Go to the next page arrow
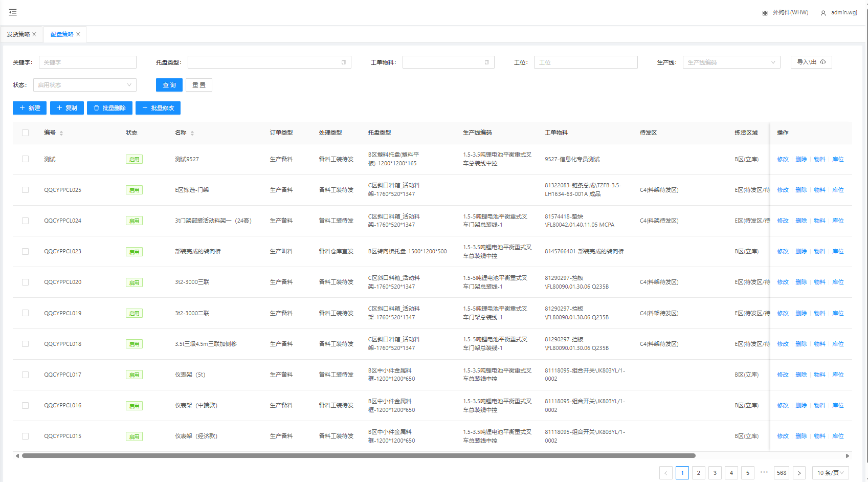The image size is (868, 482). [x=799, y=473]
